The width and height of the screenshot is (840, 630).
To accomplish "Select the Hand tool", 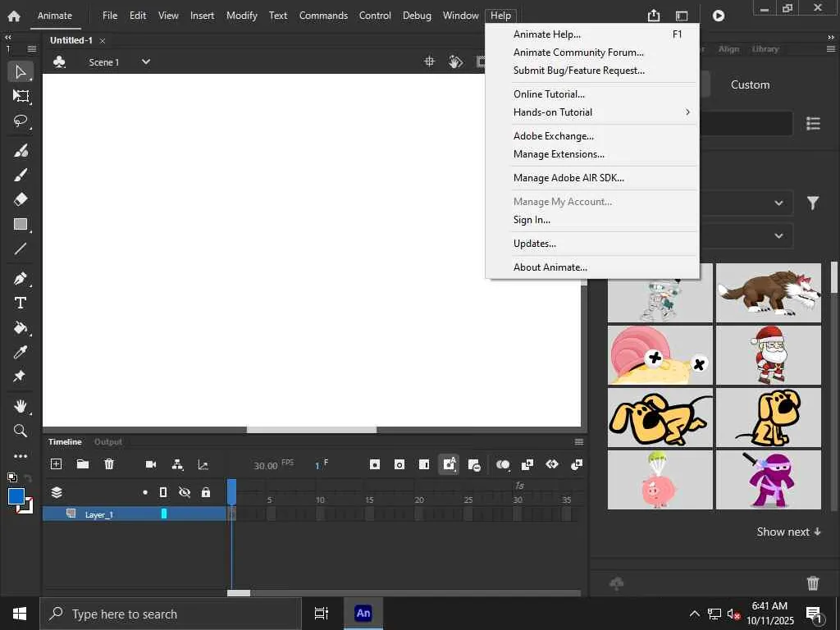I will click(x=21, y=406).
